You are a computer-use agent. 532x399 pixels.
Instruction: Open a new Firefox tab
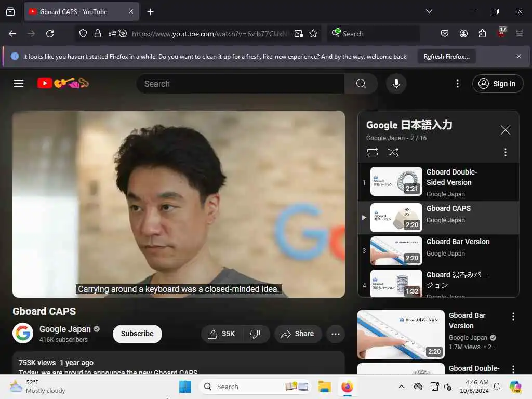[x=150, y=12]
